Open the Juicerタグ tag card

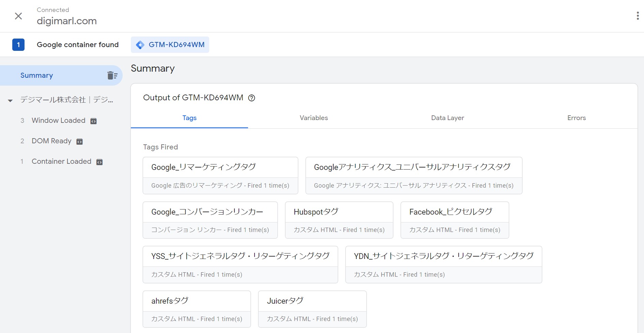tap(312, 309)
